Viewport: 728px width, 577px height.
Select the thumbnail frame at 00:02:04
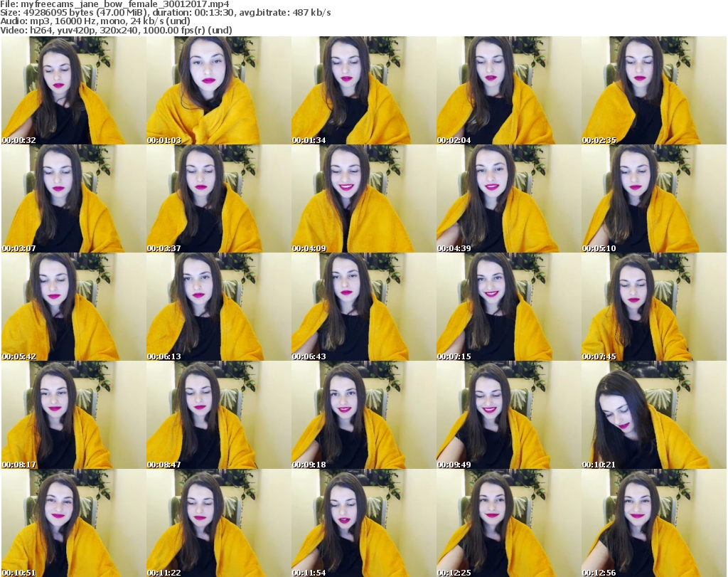tap(509, 90)
